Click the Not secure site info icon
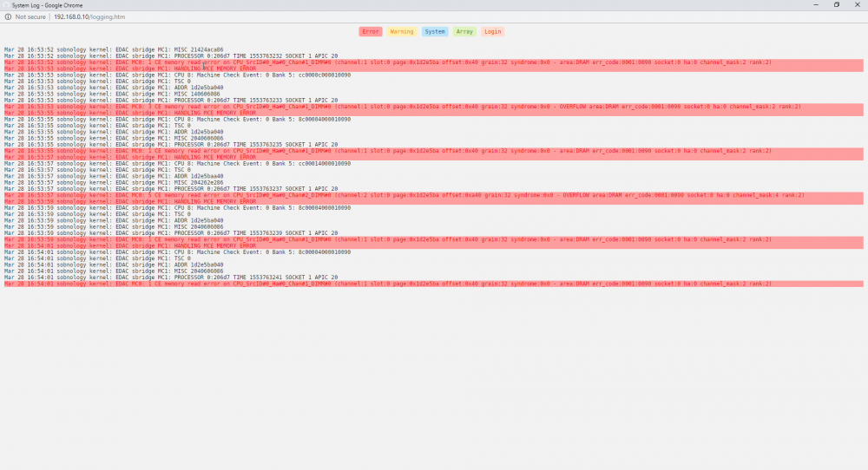The width and height of the screenshot is (868, 470). 8,16
